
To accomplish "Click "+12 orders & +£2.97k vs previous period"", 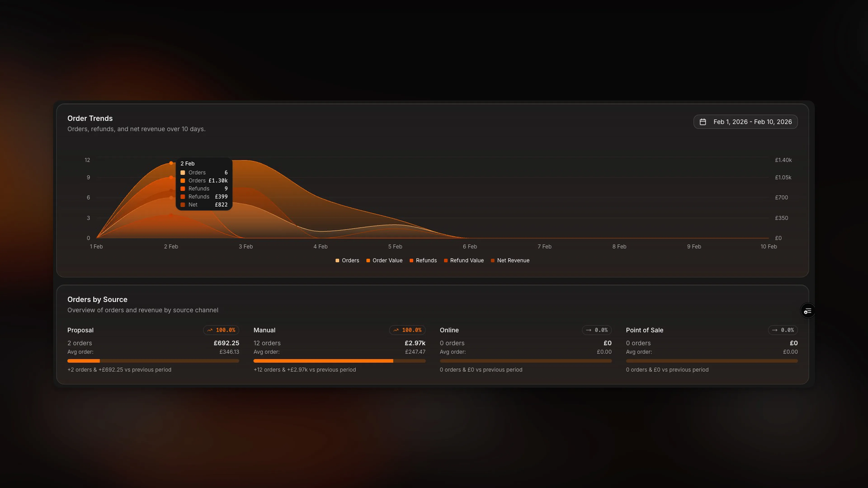I will [x=305, y=369].
